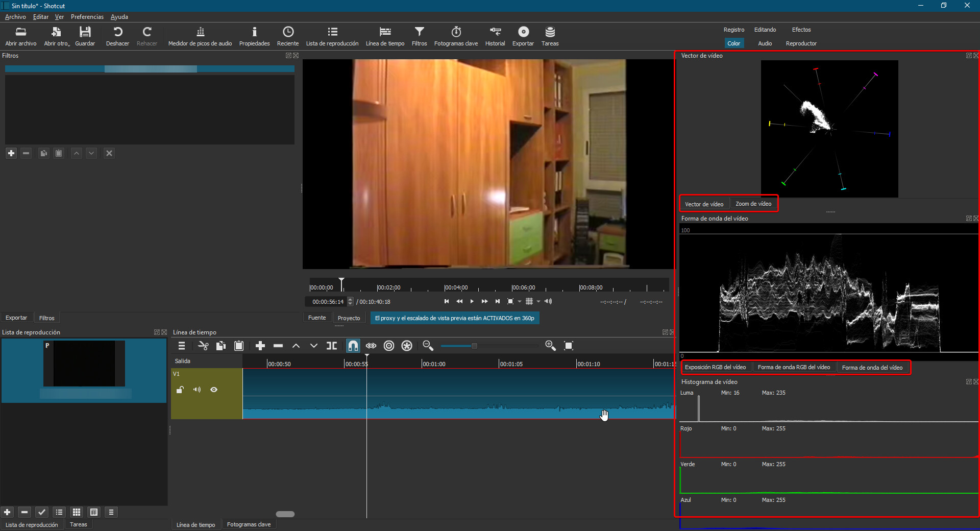
Task: Mute the V1 track audio
Action: click(x=197, y=390)
